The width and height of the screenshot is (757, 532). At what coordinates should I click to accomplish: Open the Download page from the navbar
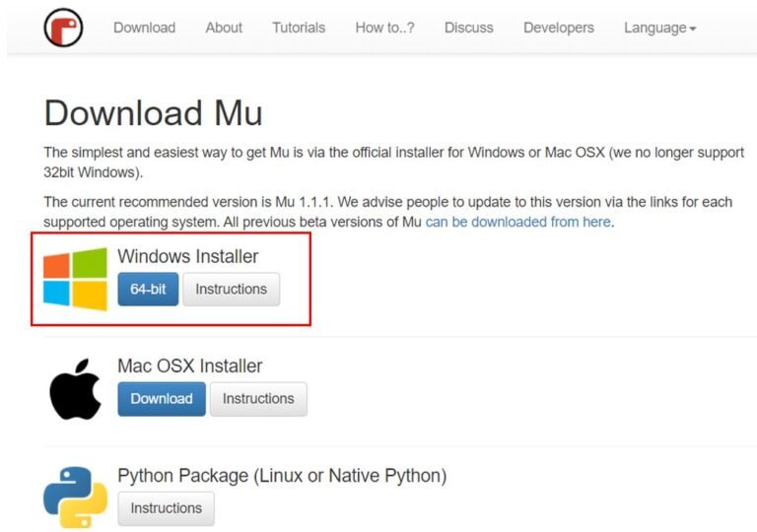coord(144,28)
